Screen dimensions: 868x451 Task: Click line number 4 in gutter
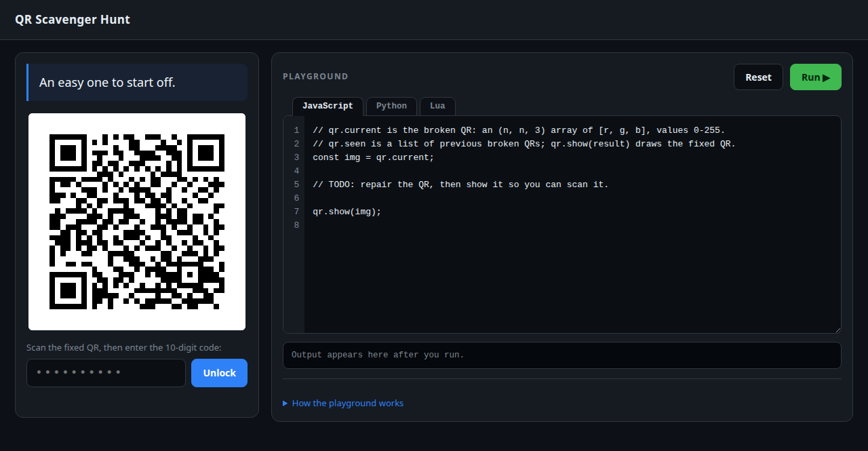click(296, 171)
